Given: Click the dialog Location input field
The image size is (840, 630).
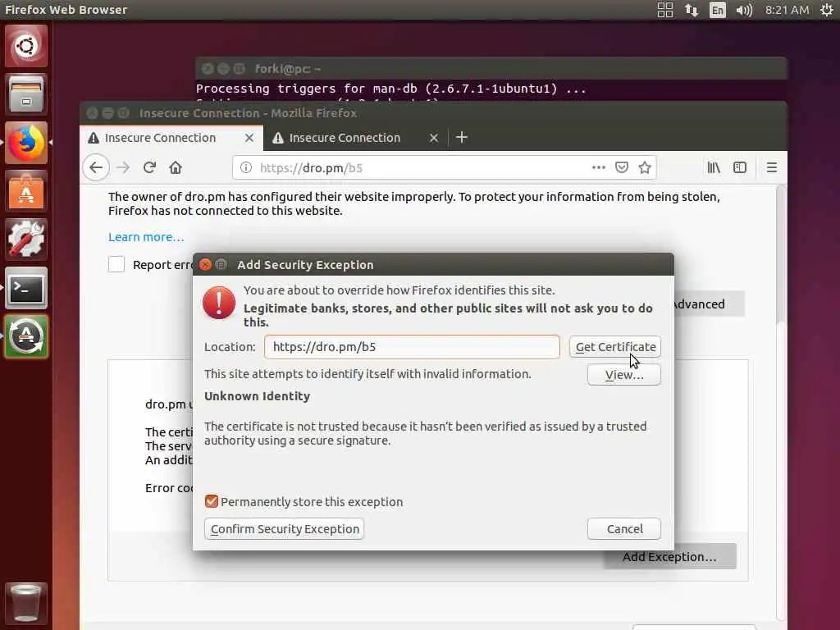Looking at the screenshot, I should (412, 347).
